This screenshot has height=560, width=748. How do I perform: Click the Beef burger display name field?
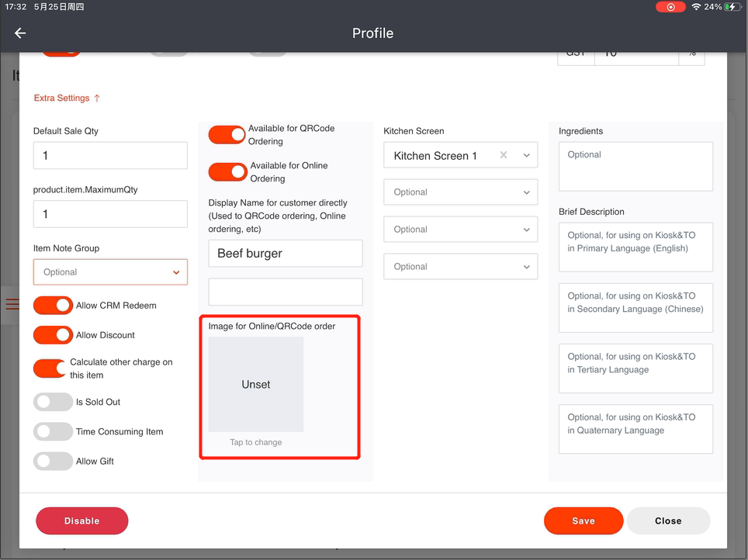pos(285,254)
